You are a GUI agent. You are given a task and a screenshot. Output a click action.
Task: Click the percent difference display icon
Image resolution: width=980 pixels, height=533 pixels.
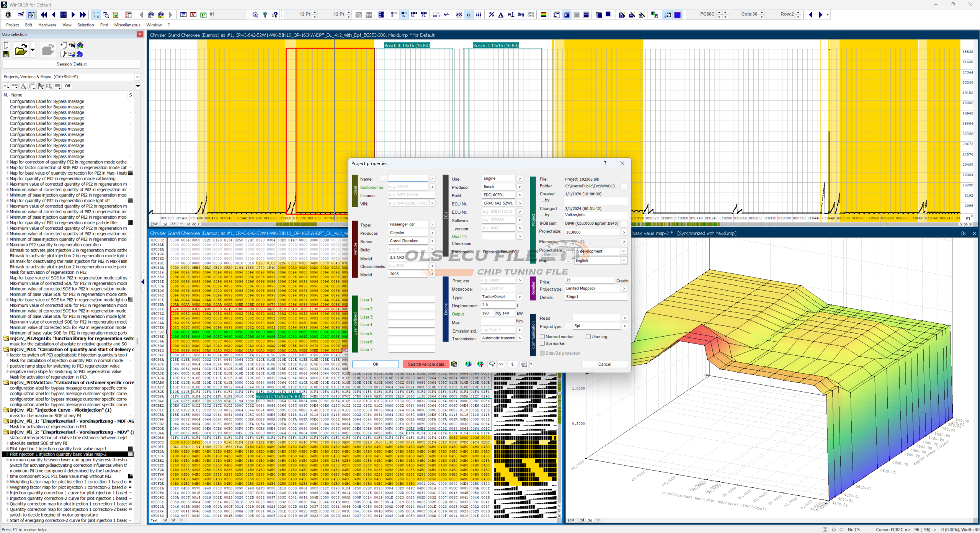coord(492,15)
